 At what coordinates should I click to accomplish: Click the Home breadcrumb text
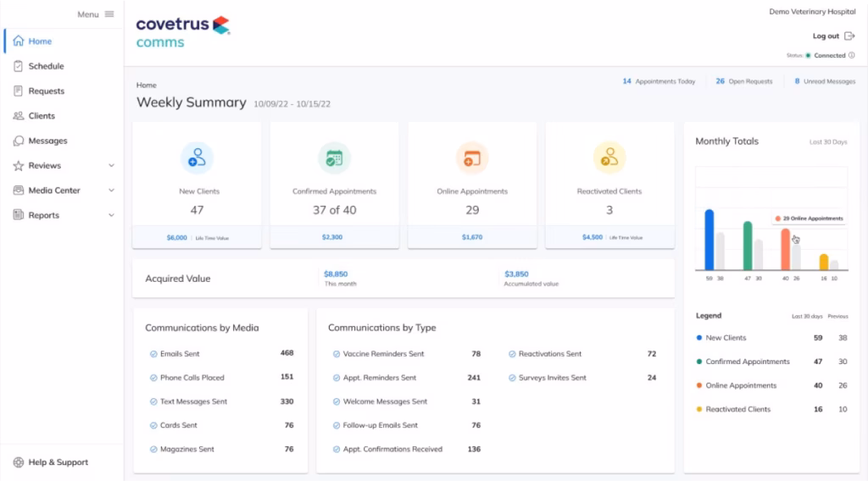tap(146, 86)
